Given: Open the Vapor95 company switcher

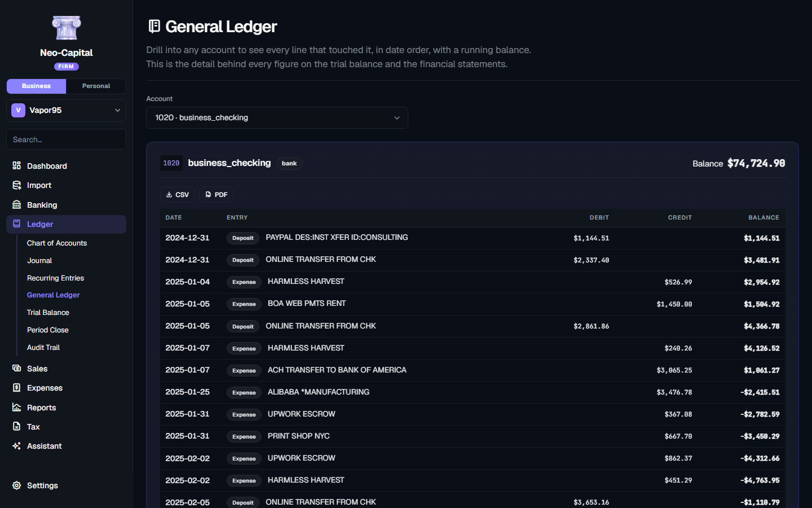Looking at the screenshot, I should click(66, 110).
